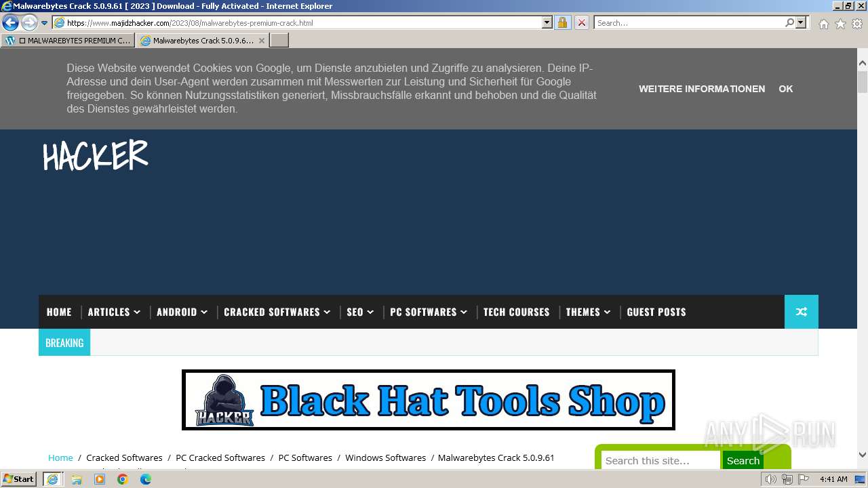Image resolution: width=868 pixels, height=488 pixels.
Task: Click Internet Explorer taskbar icon
Action: tap(52, 479)
